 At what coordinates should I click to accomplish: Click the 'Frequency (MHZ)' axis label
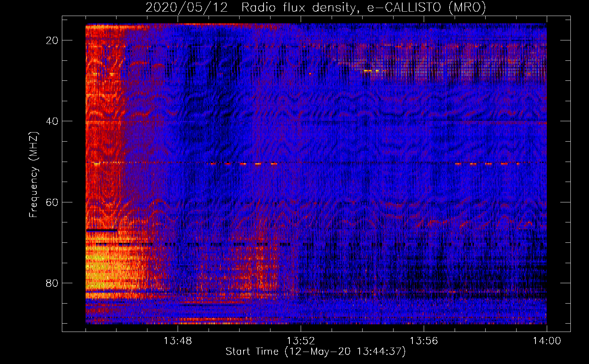pyautogui.click(x=33, y=175)
